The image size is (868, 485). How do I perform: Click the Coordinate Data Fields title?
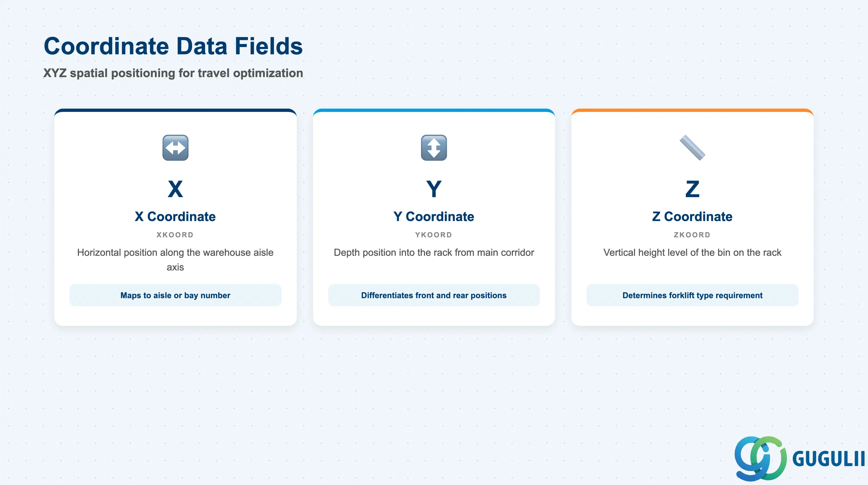tap(173, 46)
